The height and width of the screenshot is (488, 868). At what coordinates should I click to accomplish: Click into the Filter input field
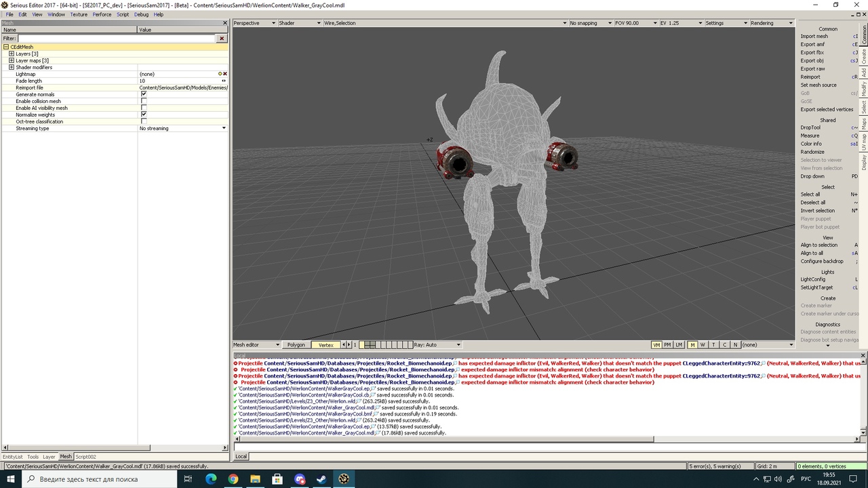(115, 39)
